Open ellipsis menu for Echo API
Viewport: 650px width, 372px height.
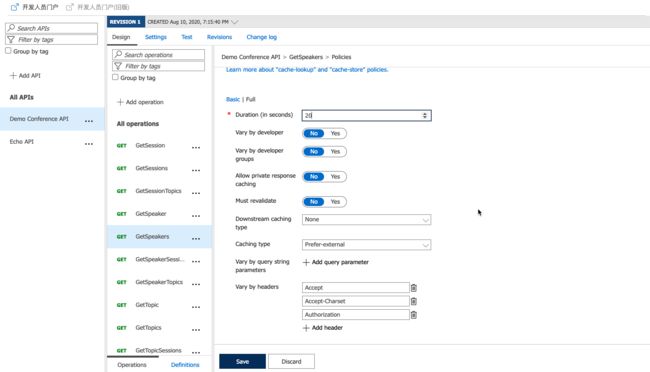pos(89,144)
